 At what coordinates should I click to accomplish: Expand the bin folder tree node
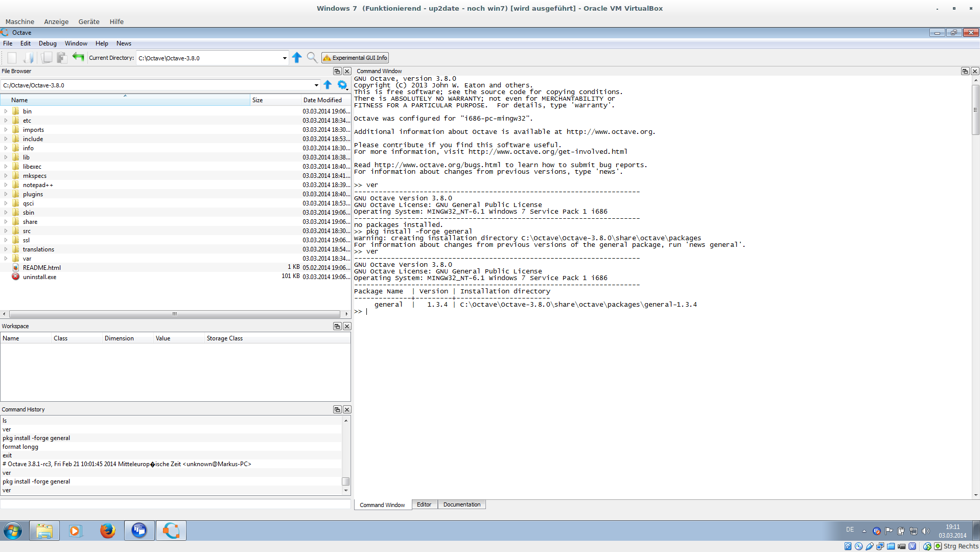coord(6,111)
